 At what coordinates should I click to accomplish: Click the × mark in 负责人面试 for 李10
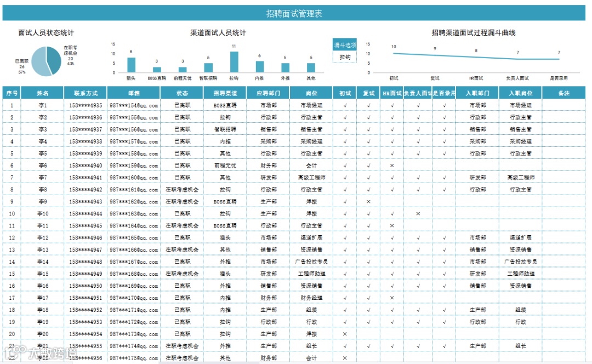pos(418,214)
